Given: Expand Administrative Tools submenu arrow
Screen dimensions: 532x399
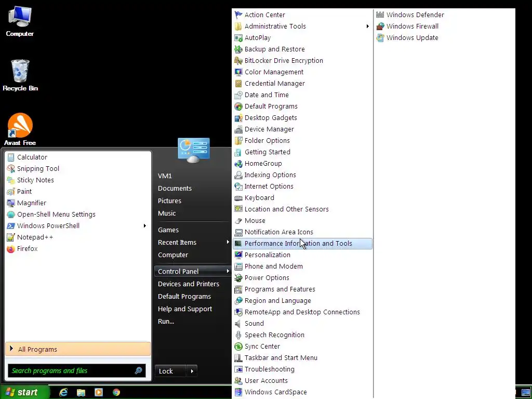Looking at the screenshot, I should pos(367,26).
